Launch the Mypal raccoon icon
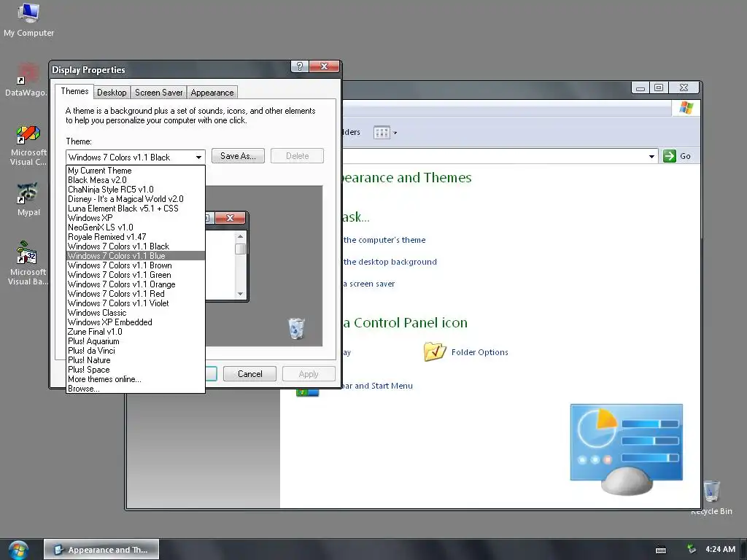 28,199
